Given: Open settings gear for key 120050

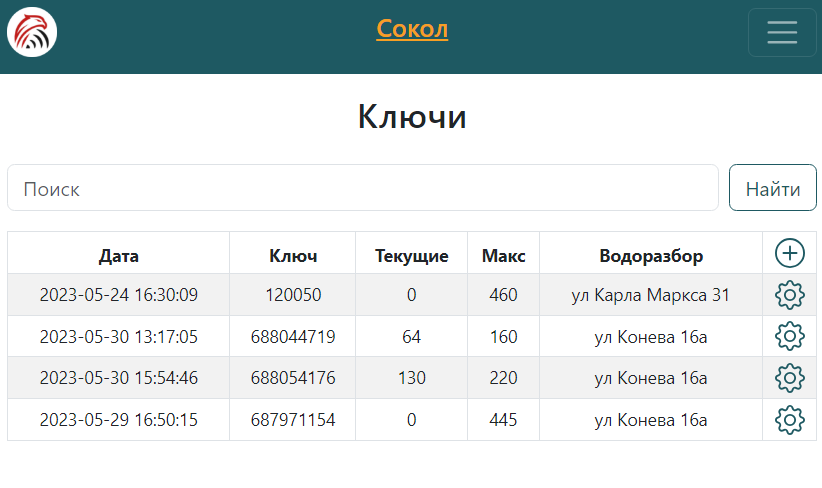Looking at the screenshot, I should (789, 295).
